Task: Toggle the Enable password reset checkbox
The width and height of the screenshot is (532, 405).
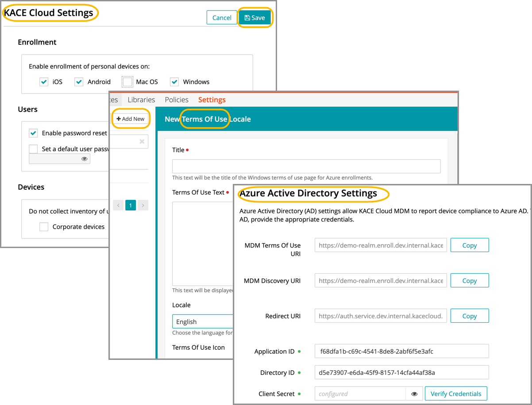Action: (x=33, y=133)
